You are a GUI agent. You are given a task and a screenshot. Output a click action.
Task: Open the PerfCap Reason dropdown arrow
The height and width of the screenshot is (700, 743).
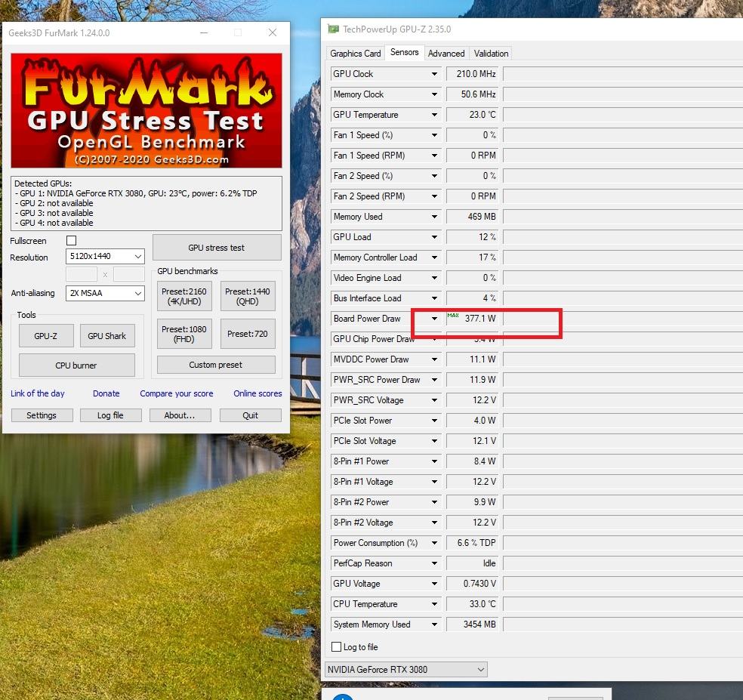click(x=434, y=563)
